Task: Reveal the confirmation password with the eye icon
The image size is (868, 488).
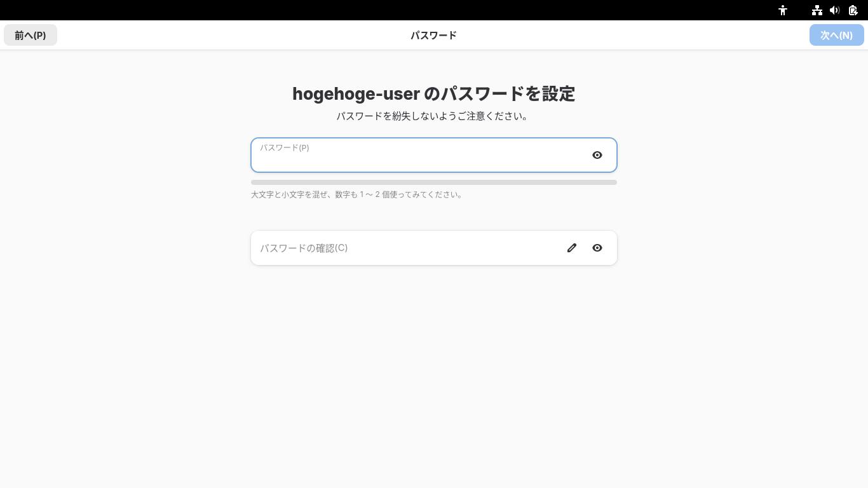Action: pos(597,248)
